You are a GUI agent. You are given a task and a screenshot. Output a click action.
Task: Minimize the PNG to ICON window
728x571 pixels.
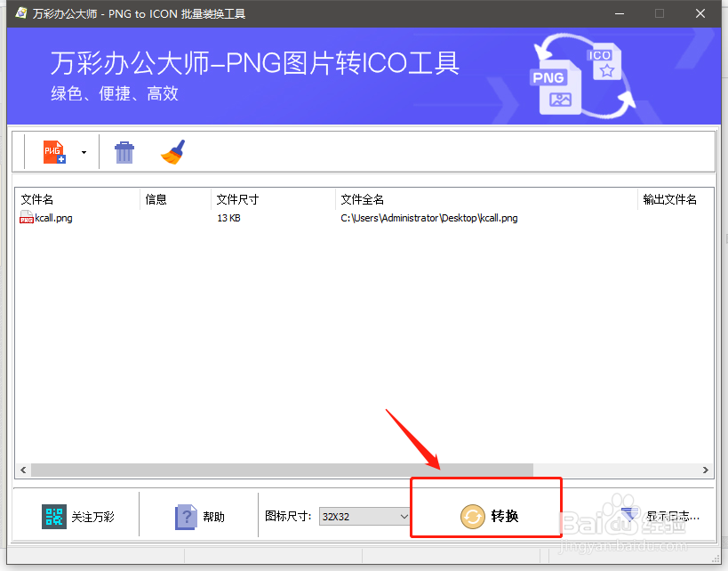(620, 13)
